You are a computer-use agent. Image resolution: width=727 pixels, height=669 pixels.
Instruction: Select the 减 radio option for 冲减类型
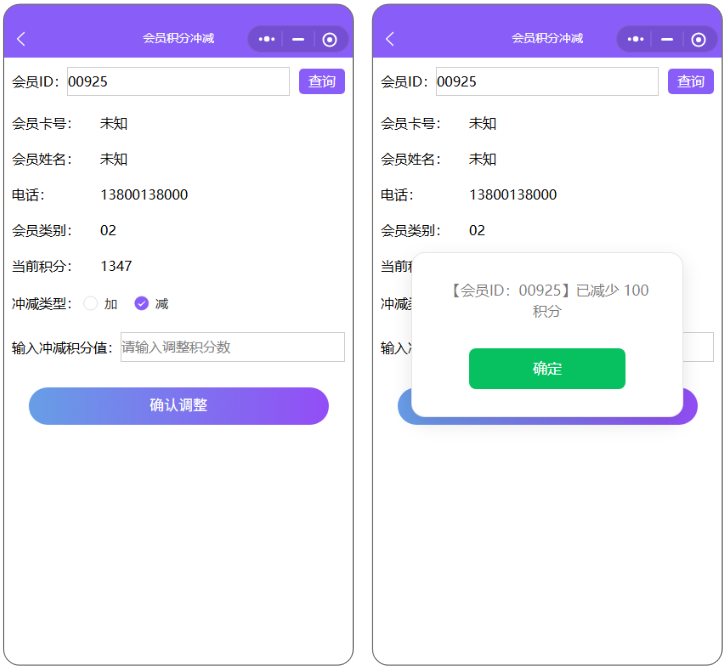141,303
